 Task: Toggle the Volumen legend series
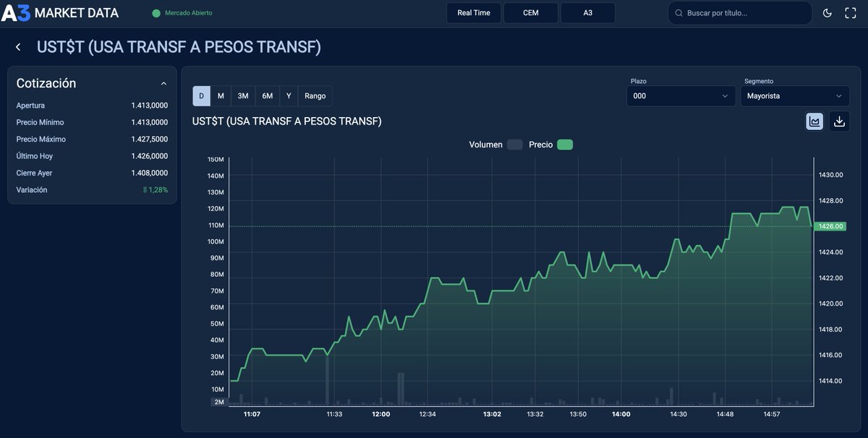pos(495,145)
